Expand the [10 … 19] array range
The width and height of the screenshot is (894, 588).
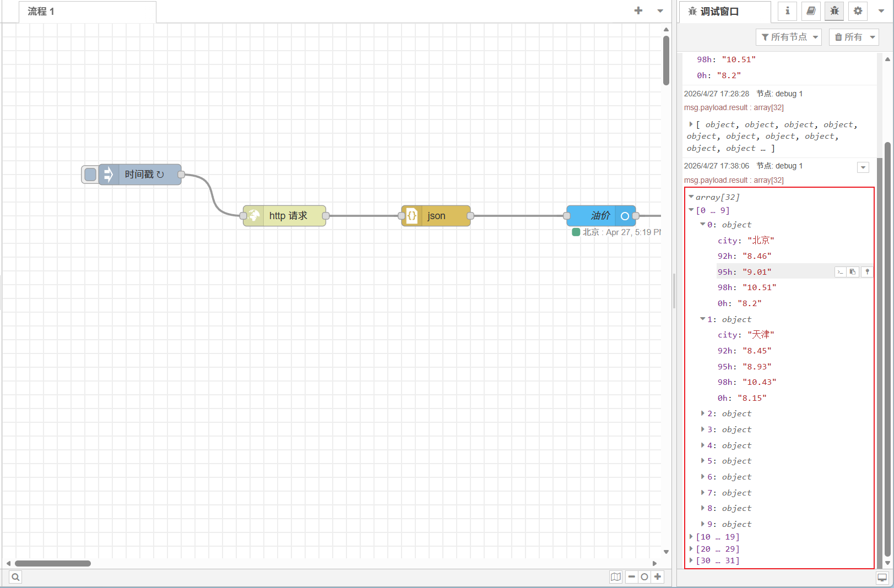point(691,536)
